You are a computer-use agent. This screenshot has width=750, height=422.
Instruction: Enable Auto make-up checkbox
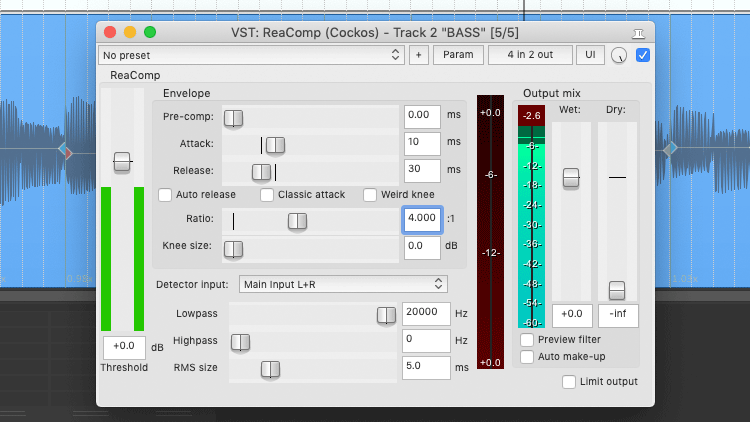(x=527, y=357)
